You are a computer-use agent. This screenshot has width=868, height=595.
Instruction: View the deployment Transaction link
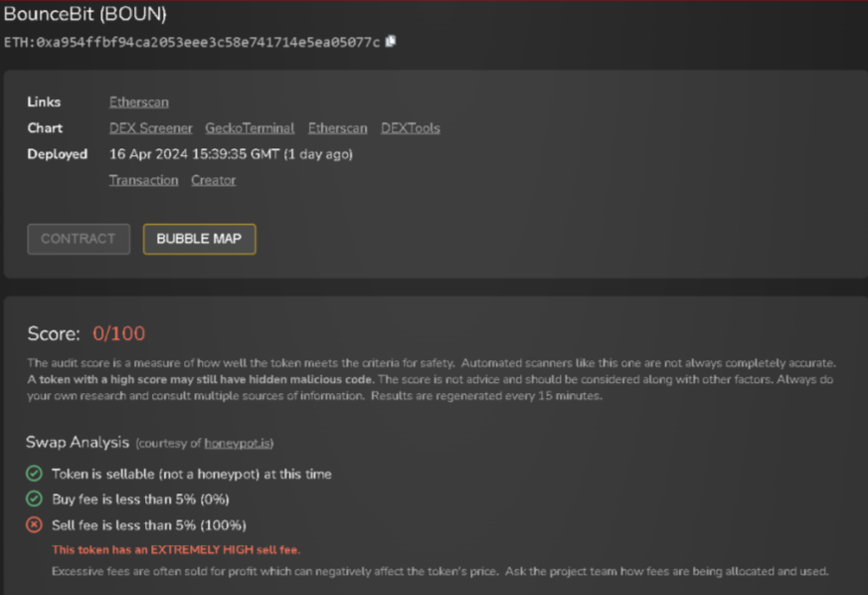[x=143, y=180]
